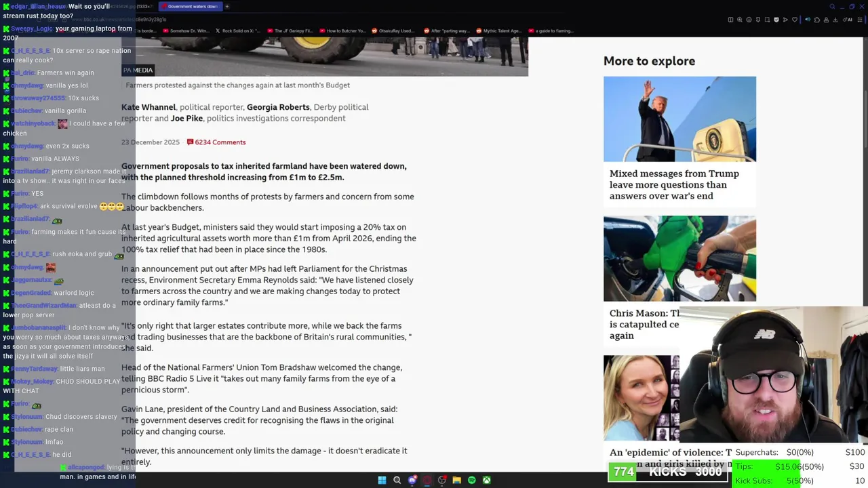Select the 'Government waters down' tab

point(190,6)
